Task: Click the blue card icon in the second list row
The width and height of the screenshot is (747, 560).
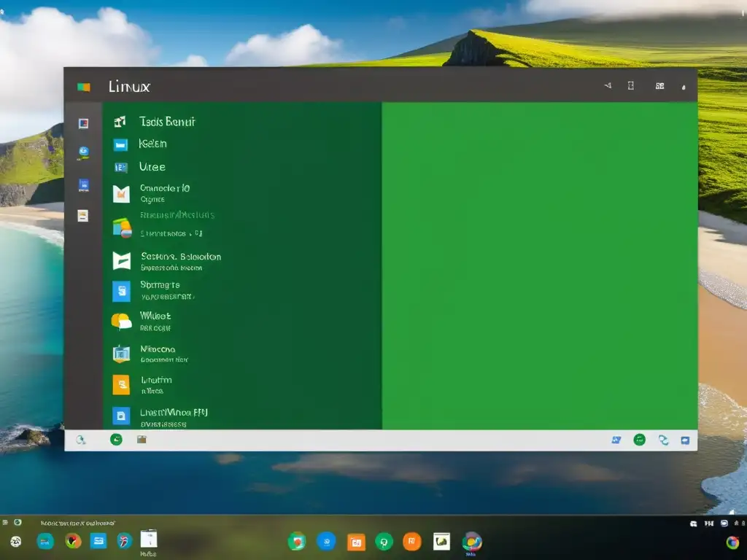Action: (x=120, y=144)
